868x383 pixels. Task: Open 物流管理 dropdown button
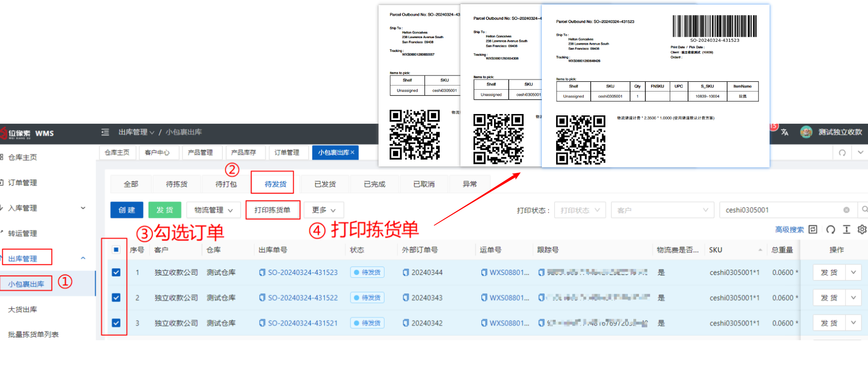tap(213, 210)
